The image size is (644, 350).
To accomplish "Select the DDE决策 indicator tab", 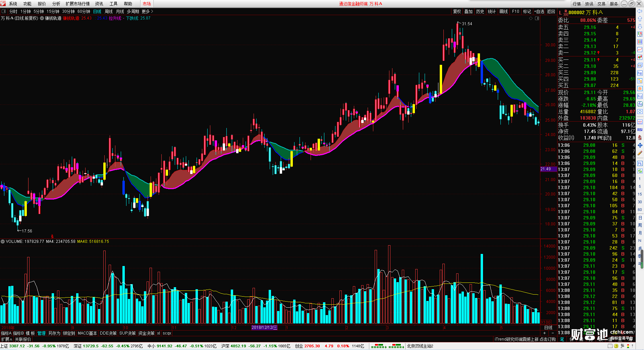I will (108, 333).
